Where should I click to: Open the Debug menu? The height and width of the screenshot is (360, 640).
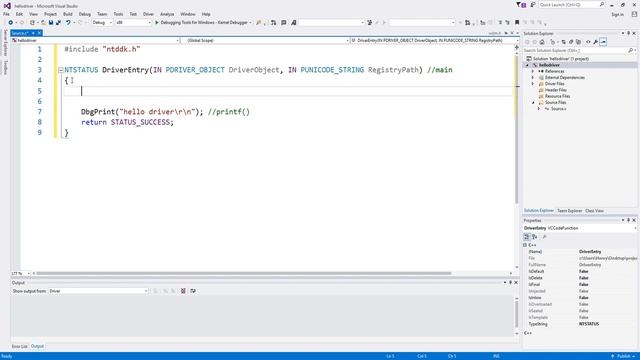coord(84,14)
